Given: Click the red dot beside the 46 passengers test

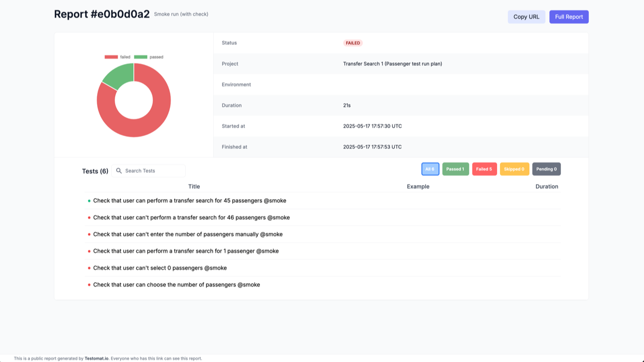Looking at the screenshot, I should pos(90,217).
